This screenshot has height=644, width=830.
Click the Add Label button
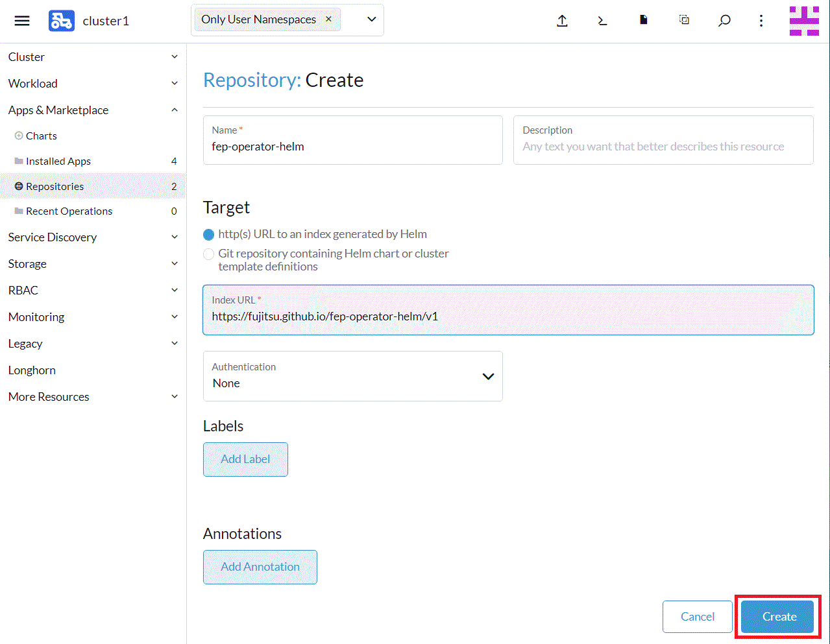point(245,459)
